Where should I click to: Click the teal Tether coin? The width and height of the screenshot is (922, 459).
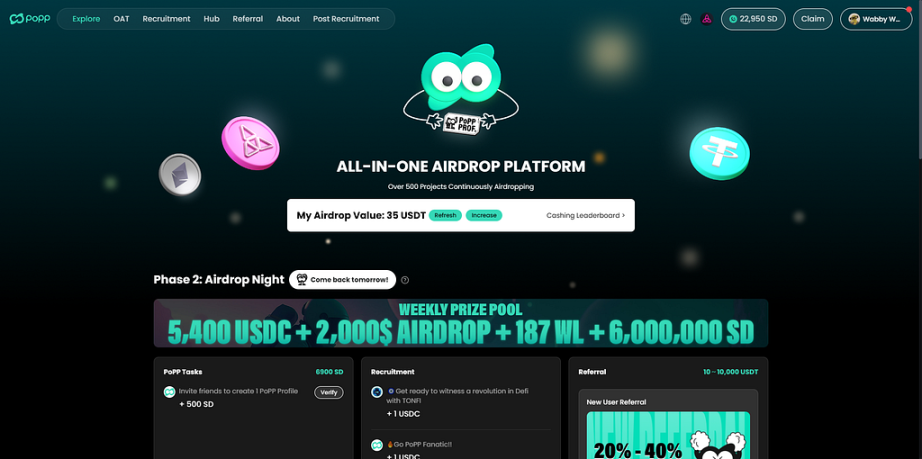(720, 153)
